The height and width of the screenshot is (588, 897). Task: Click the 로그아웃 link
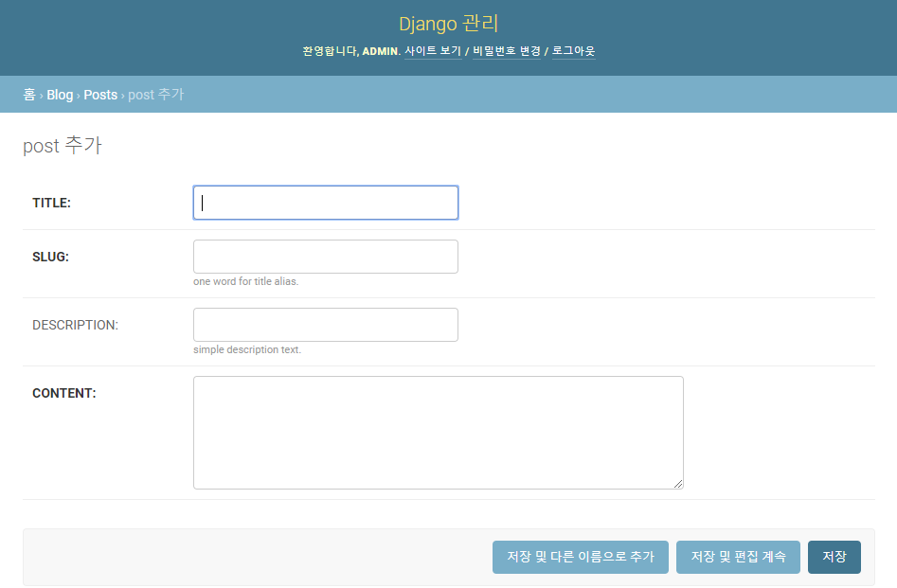pos(573,51)
